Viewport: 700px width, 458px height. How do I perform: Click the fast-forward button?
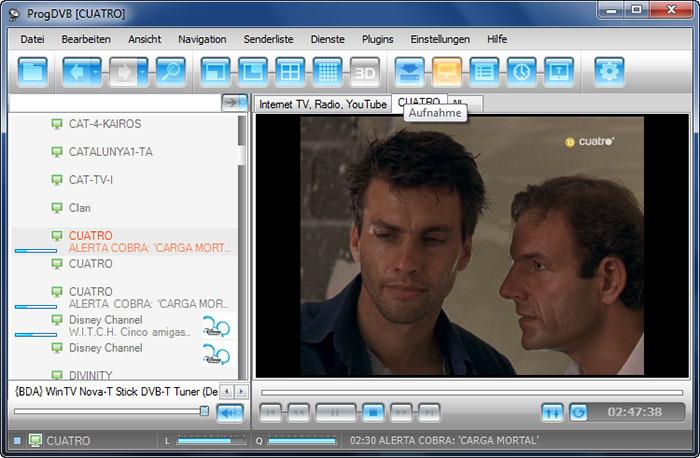point(401,412)
